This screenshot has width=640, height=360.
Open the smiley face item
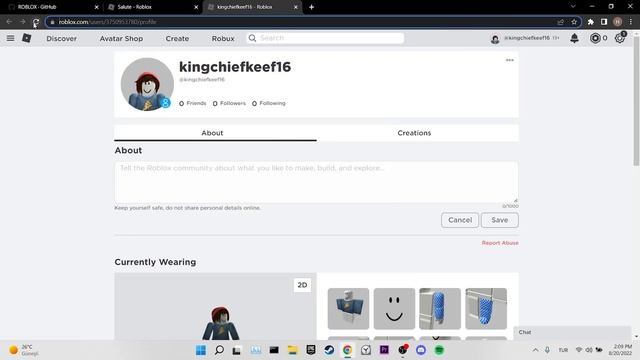click(394, 309)
